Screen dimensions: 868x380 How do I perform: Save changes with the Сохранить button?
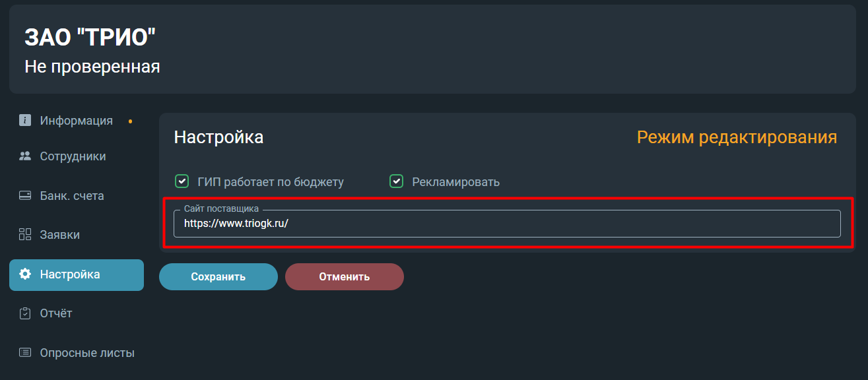218,276
